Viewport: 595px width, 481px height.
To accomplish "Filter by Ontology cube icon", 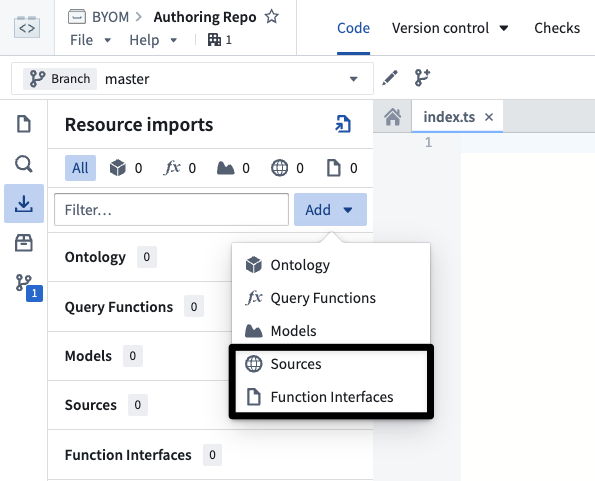I will click(x=126, y=168).
